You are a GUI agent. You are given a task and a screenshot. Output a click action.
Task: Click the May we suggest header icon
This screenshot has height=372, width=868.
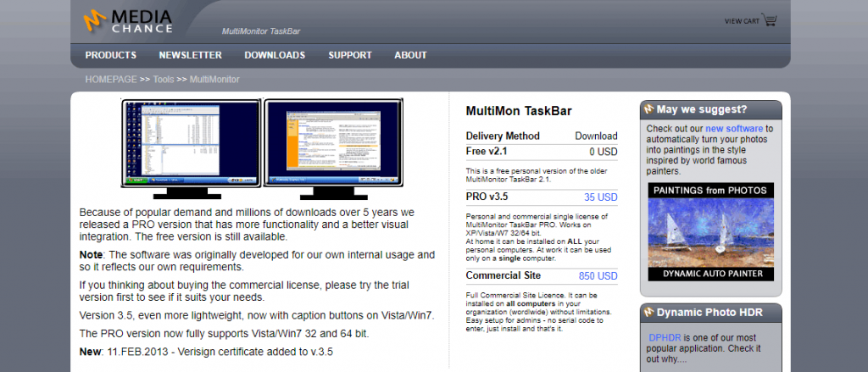click(x=649, y=109)
